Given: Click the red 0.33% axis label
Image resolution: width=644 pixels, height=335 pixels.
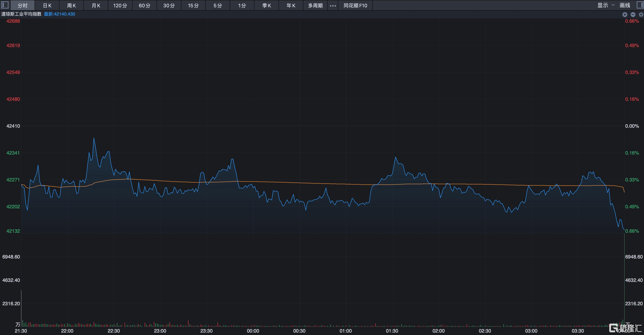Looking at the screenshot, I should click(x=632, y=72).
